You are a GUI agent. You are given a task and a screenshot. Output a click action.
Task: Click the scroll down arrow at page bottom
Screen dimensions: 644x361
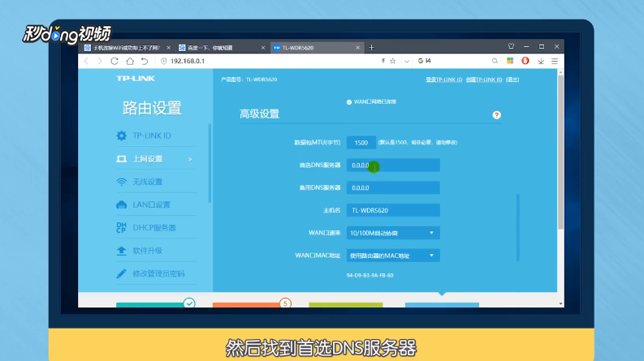point(560,304)
